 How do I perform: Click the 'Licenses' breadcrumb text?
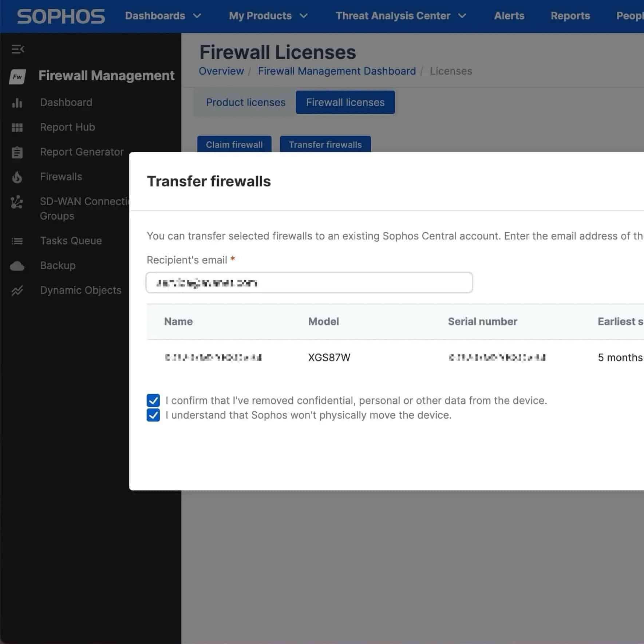451,71
